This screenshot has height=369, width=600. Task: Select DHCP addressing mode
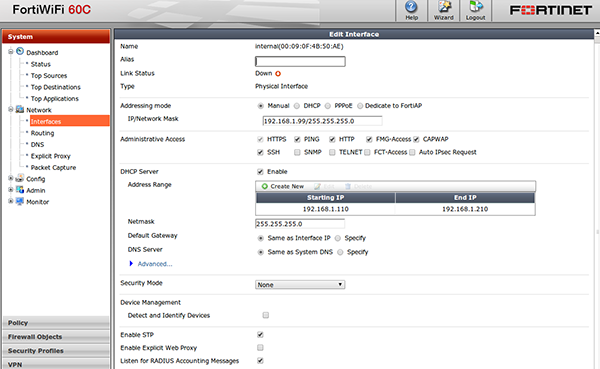click(297, 106)
